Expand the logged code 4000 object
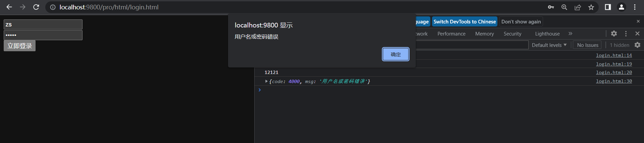644x143 pixels. tap(266, 81)
